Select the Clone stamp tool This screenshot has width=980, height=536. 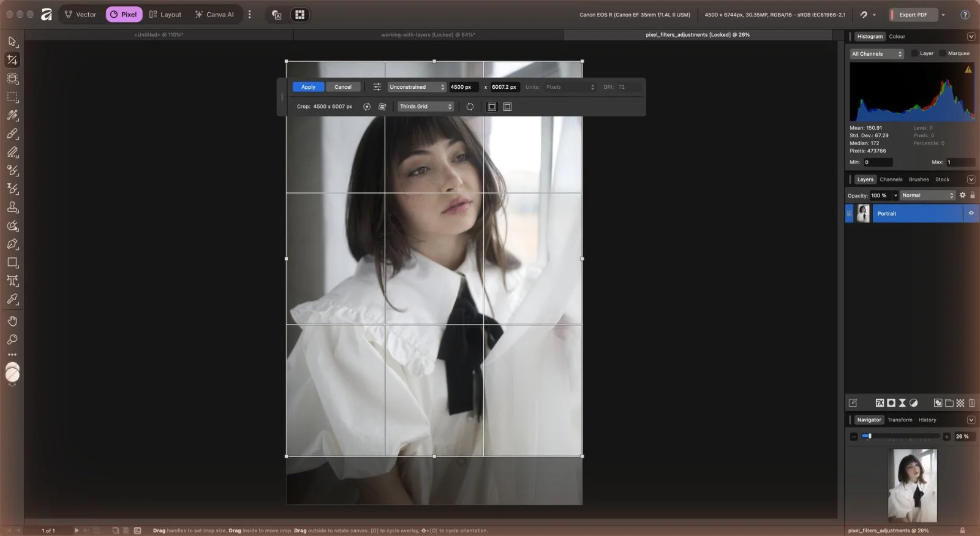[12, 207]
